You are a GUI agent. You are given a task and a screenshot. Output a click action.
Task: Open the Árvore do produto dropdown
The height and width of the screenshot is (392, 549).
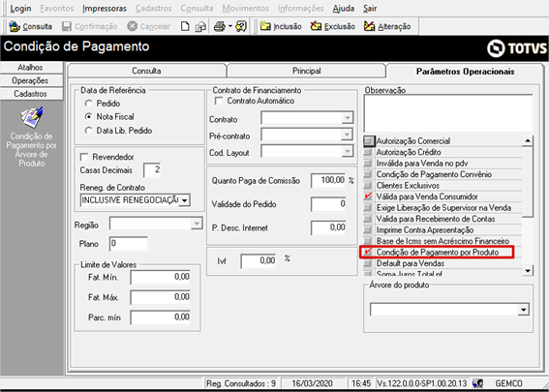[x=523, y=310]
